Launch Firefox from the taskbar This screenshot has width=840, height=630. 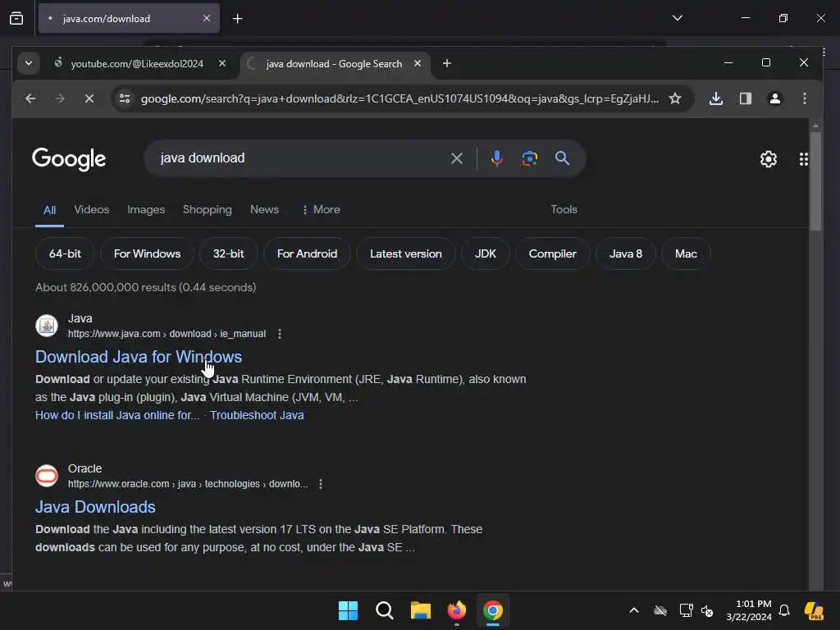pos(456,610)
